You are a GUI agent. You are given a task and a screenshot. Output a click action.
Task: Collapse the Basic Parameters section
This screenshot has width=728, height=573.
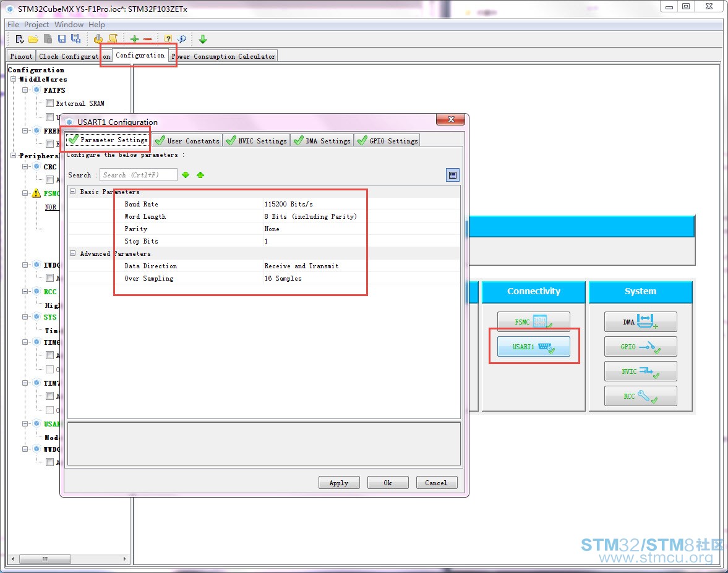(x=73, y=192)
